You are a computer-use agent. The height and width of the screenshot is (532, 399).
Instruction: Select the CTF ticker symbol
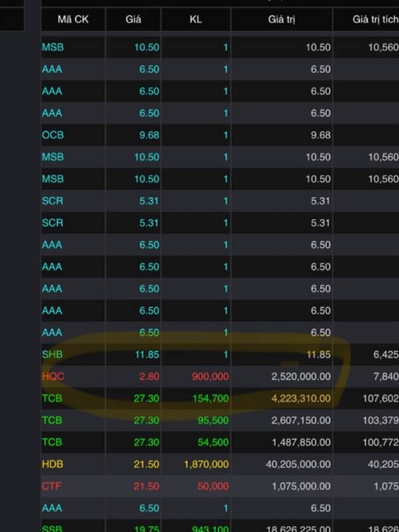pyautogui.click(x=51, y=486)
